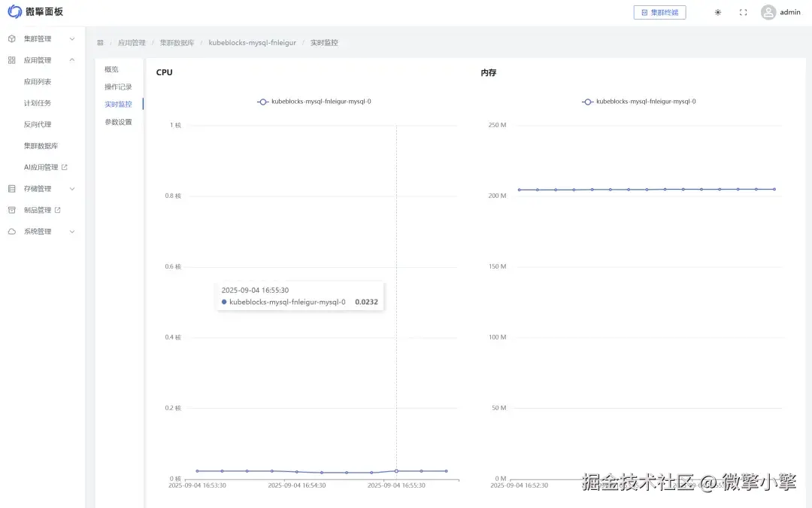
Task: Click the 内存 chart title
Action: (x=489, y=72)
